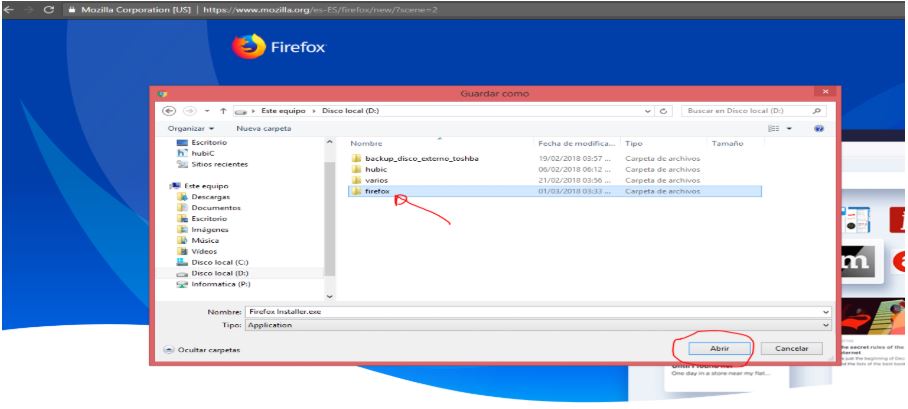
Task: Select the firefox folder in list
Action: point(377,191)
